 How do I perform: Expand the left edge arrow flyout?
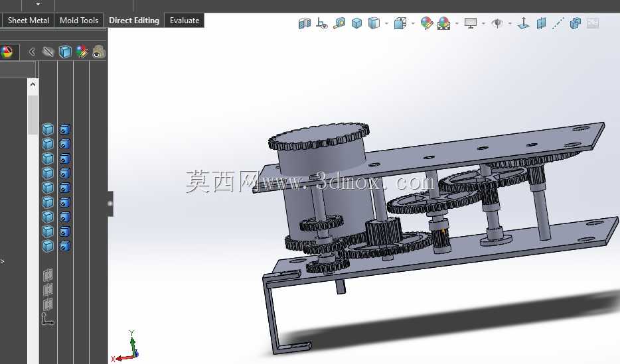tap(3, 261)
